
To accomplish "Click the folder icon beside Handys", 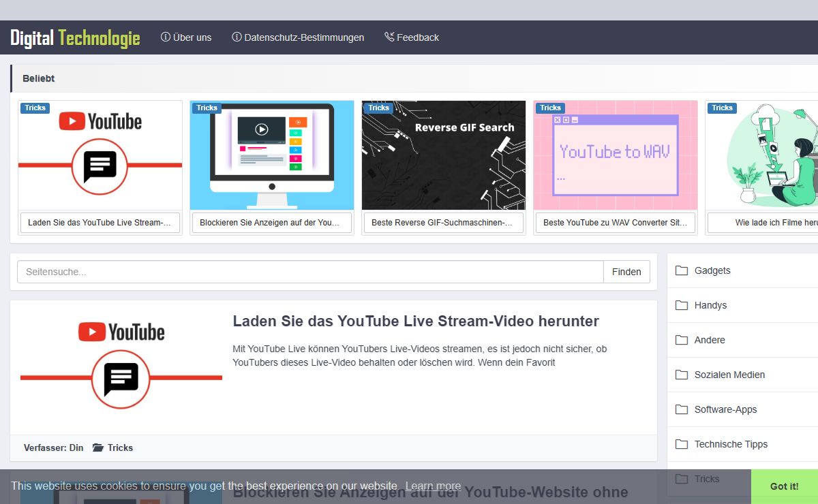I will 682,305.
